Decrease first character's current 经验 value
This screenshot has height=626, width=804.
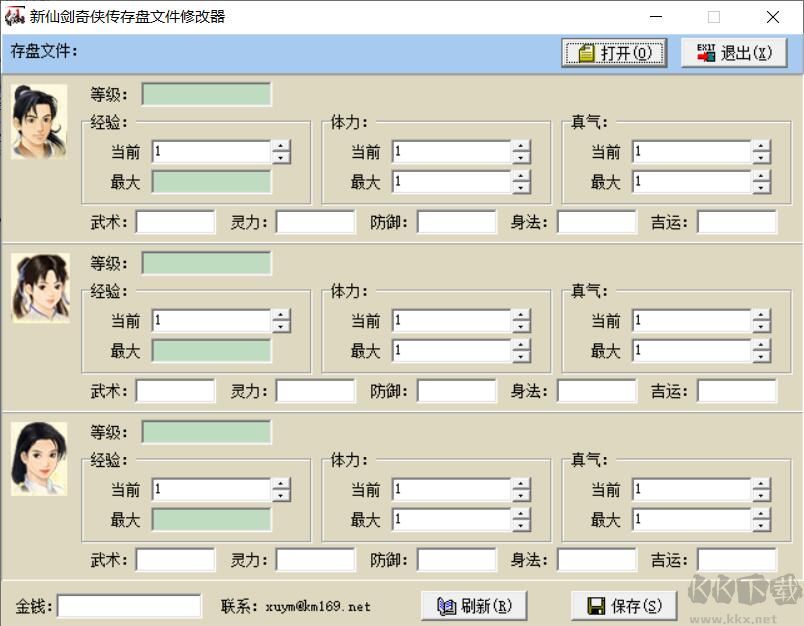280,157
